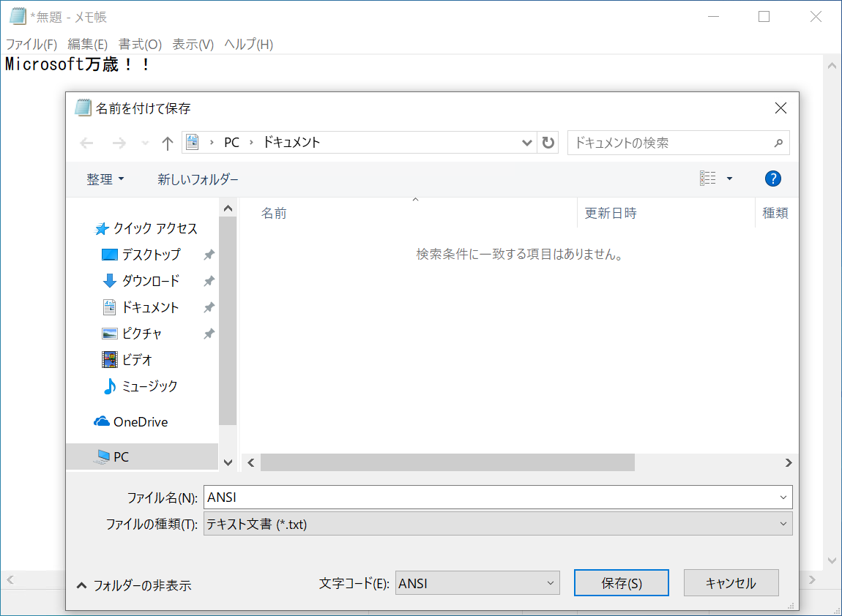This screenshot has width=842, height=616.
Task: Click Notepad horizontal scroll right arrow
Action: click(811, 579)
